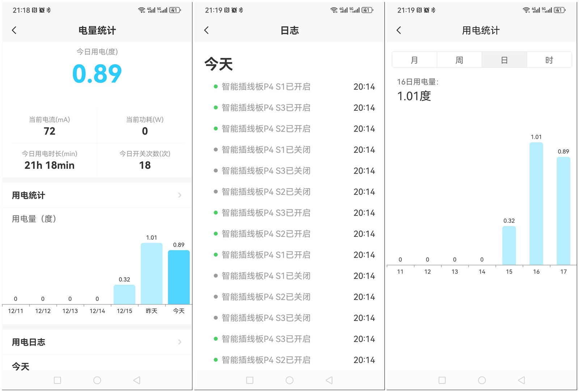Expand the 用电日志 section via its chevron
This screenshot has height=392, width=579.
pos(179,342)
